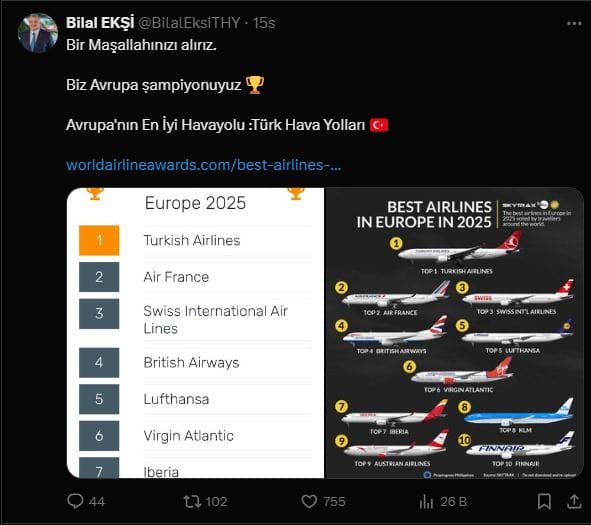Open the @BilalEksiTHY handle
Image resolution: width=591 pixels, height=525 pixels.
tap(190, 23)
